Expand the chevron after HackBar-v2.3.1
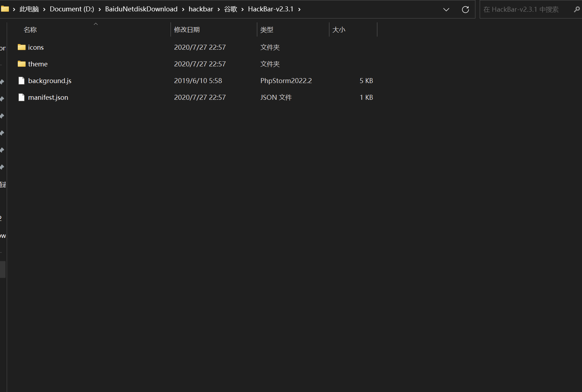582x392 pixels. pos(300,9)
